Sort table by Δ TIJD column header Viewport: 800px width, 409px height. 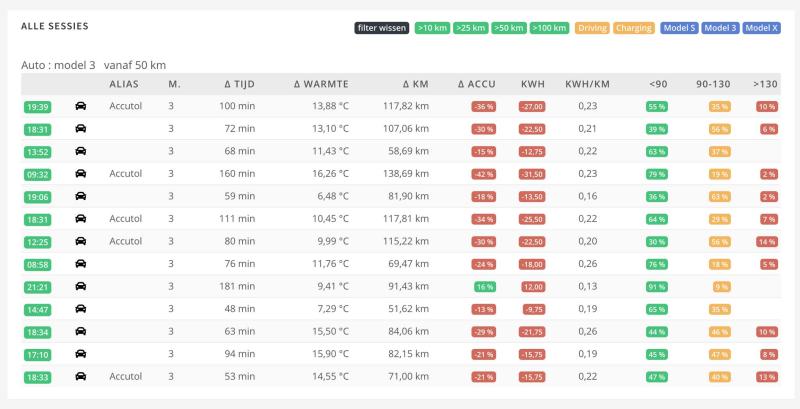(239, 85)
